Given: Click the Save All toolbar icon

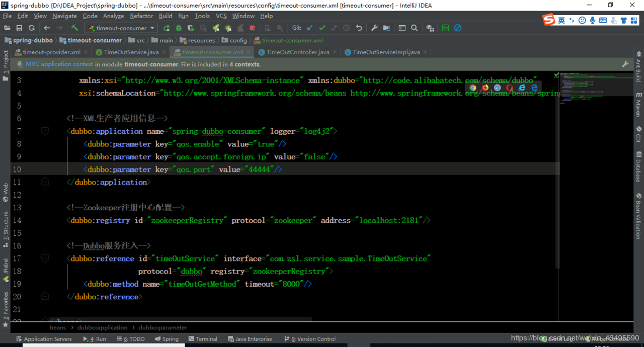Looking at the screenshot, I should [x=19, y=28].
